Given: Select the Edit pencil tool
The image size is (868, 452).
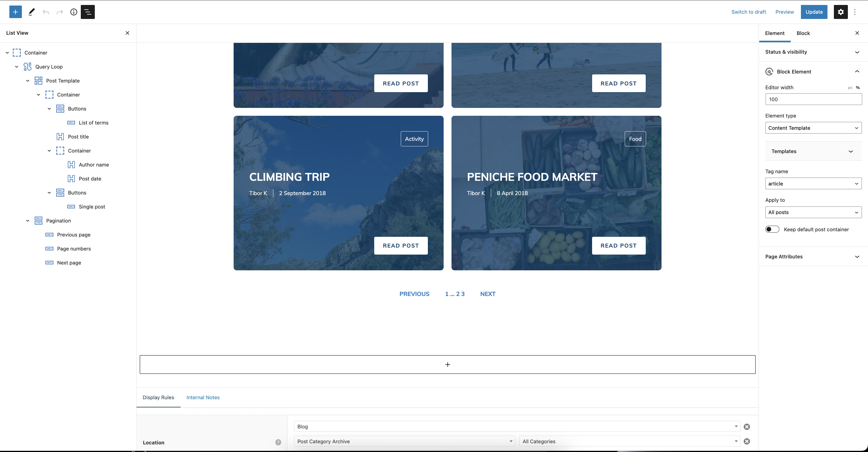Looking at the screenshot, I should click(x=32, y=12).
